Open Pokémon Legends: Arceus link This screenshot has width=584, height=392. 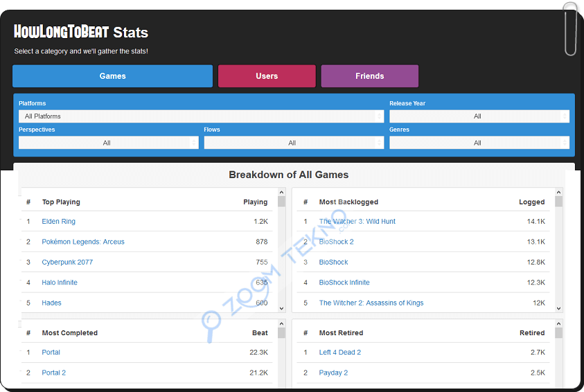click(83, 242)
